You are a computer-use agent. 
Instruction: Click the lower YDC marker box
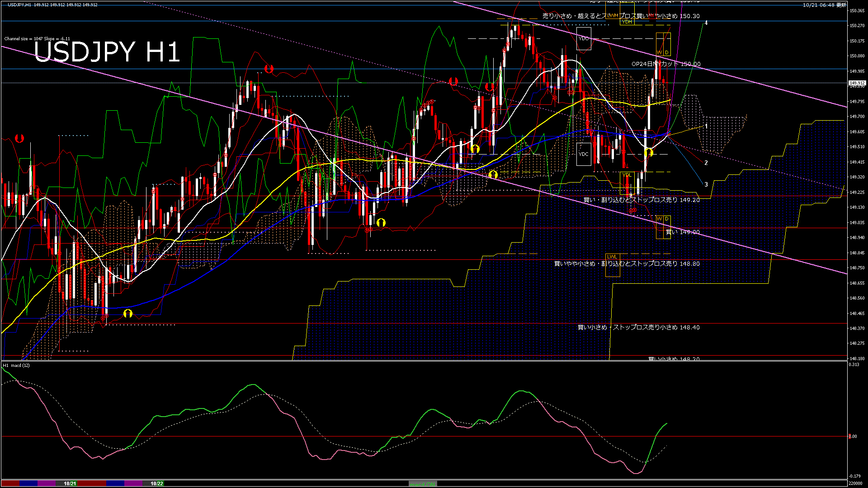[584, 154]
